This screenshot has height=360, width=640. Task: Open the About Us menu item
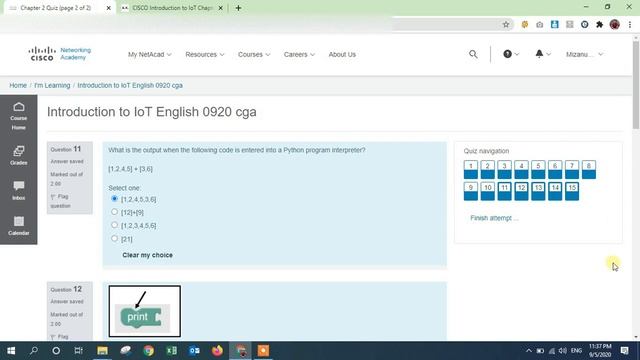(x=342, y=54)
